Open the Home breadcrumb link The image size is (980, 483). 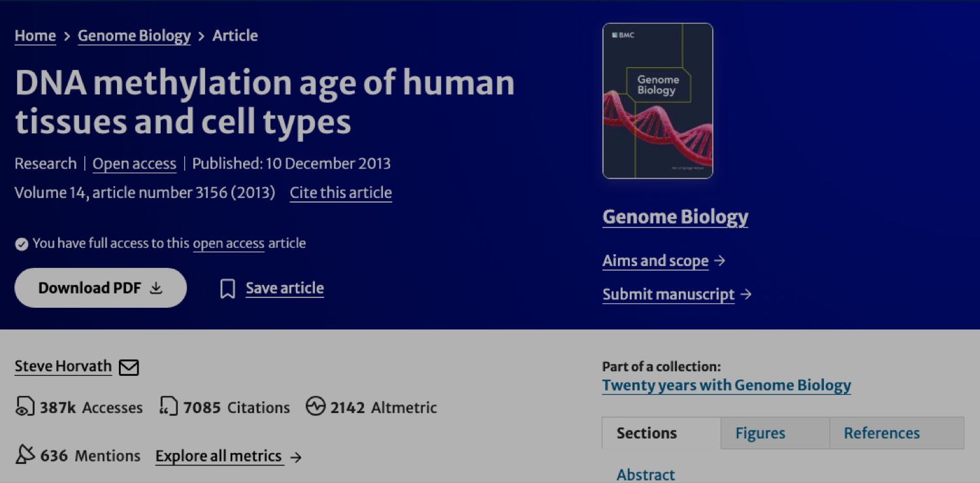(x=35, y=36)
